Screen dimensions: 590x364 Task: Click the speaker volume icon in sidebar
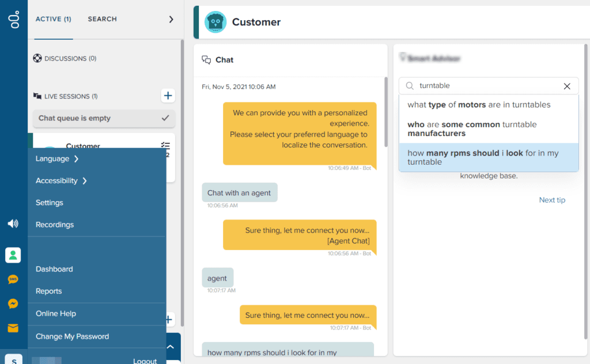13,223
